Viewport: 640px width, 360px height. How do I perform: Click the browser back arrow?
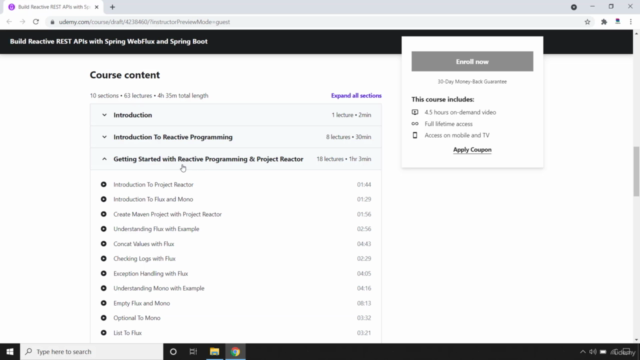(x=9, y=22)
